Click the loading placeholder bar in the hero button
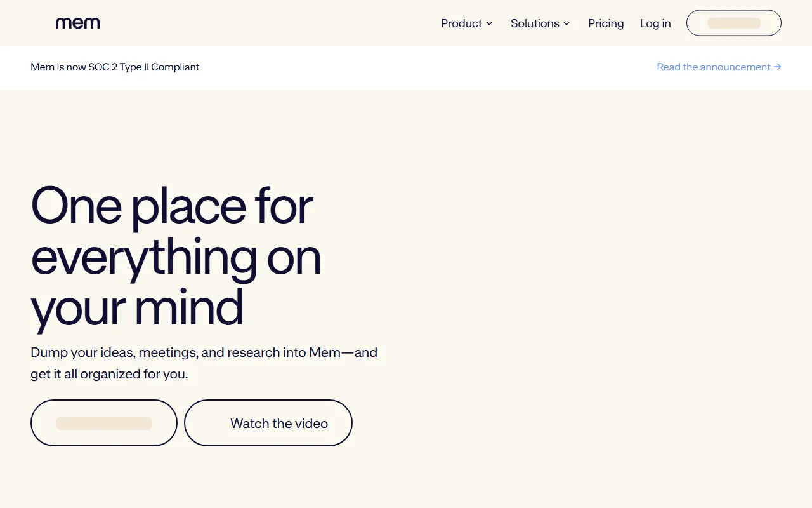This screenshot has height=508, width=812. [x=104, y=423]
